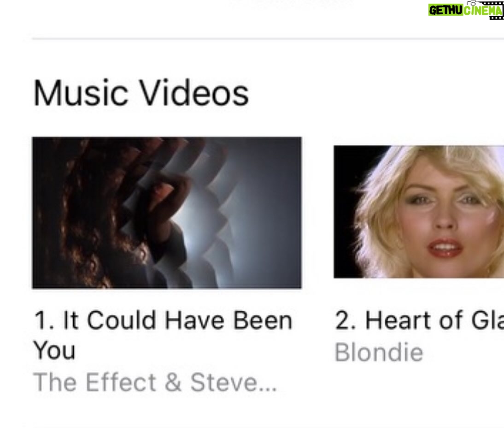The width and height of the screenshot is (504, 428).
Task: Select the title '2. Heart of Gla…'
Action: pyautogui.click(x=419, y=320)
